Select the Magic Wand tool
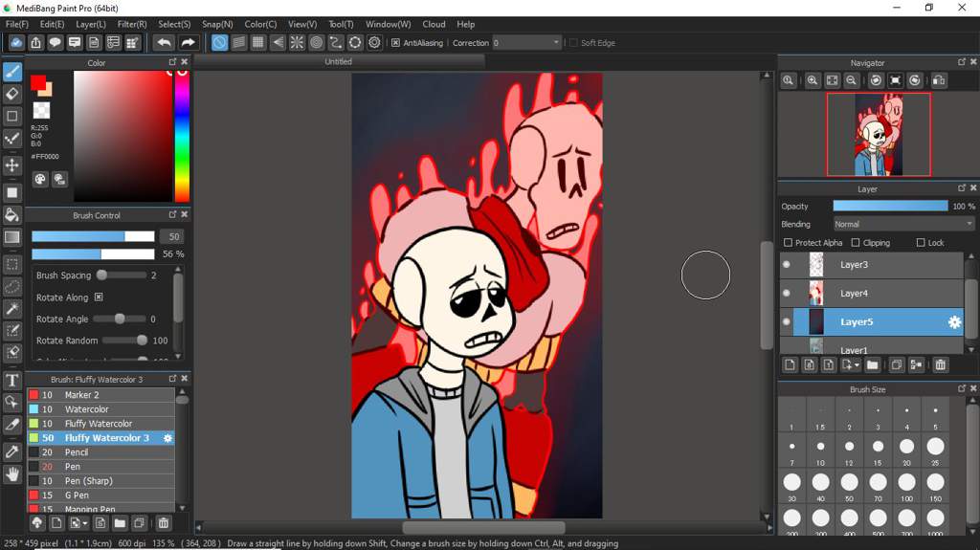Viewport: 980px width, 550px height. (x=11, y=308)
